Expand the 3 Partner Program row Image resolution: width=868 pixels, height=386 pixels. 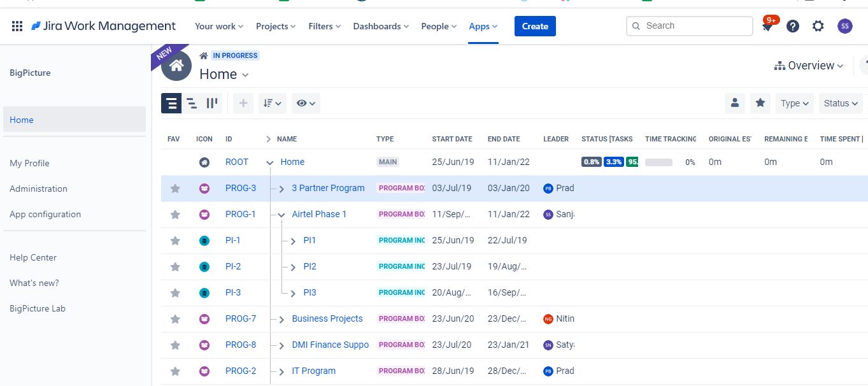[281, 189]
